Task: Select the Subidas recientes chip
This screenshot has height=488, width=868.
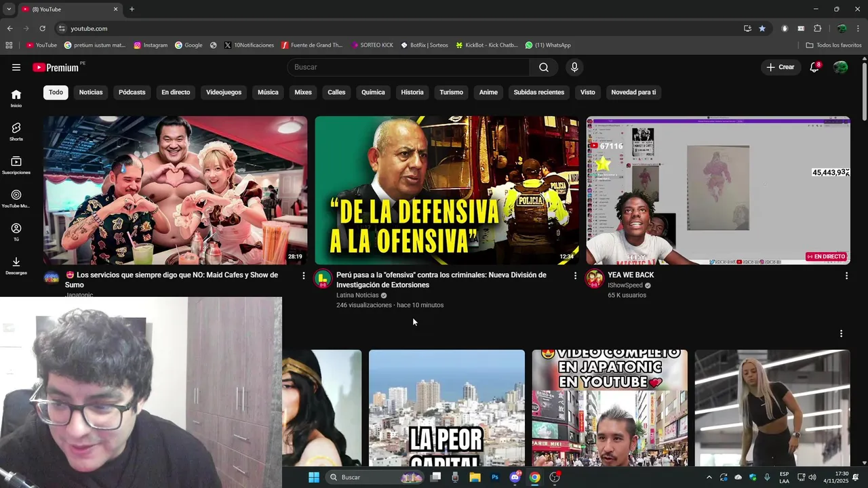Action: coord(539,92)
